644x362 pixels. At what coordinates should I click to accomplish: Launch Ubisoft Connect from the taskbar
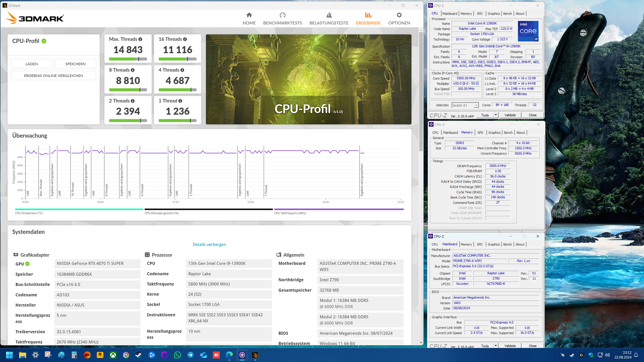126,355
